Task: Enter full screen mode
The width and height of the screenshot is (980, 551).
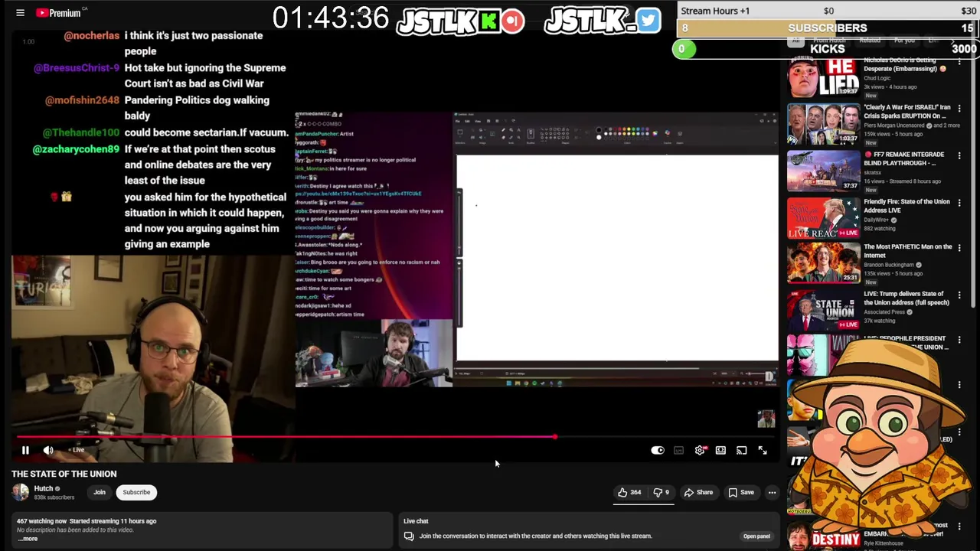Action: point(763,451)
